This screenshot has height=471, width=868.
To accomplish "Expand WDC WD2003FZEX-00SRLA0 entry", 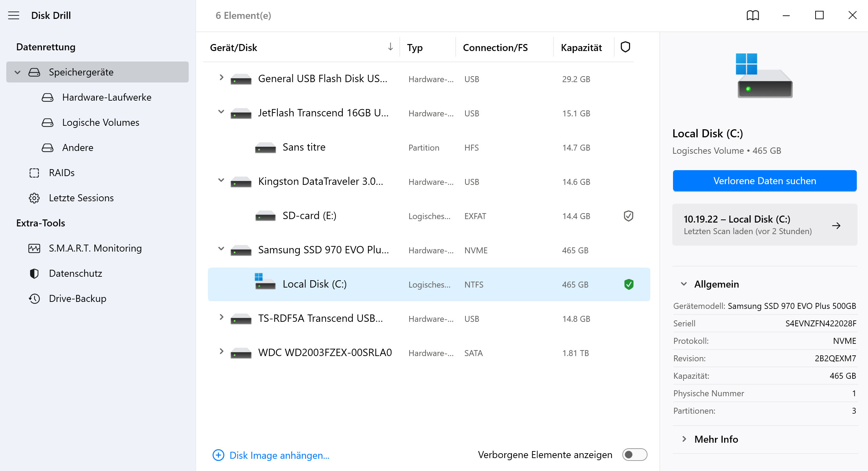I will [x=221, y=351].
